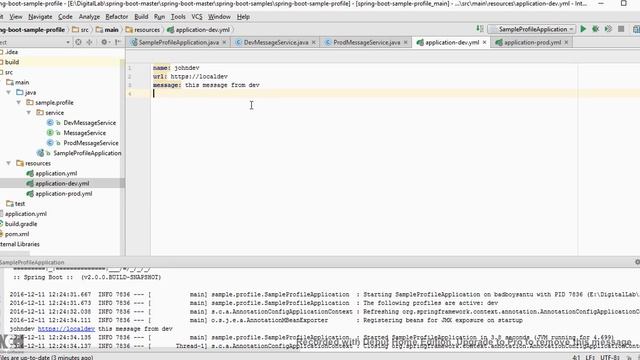Collapse the service package node
This screenshot has height=360, width=640.
29,113
